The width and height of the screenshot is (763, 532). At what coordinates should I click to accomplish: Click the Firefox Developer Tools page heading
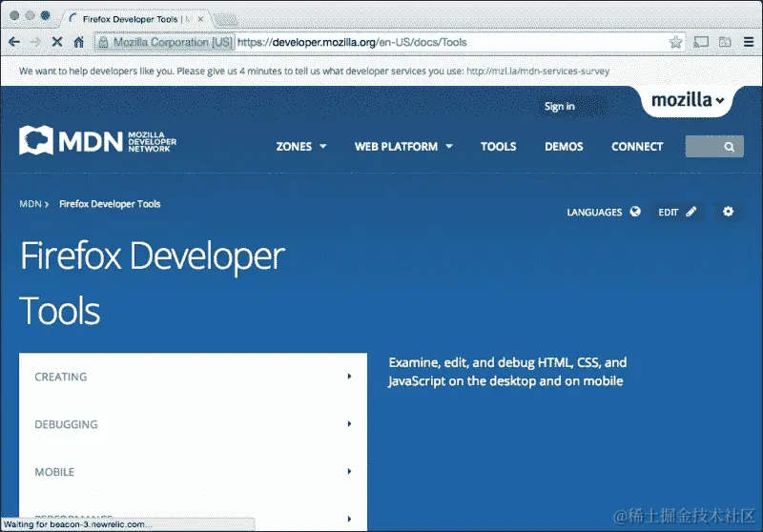(152, 283)
